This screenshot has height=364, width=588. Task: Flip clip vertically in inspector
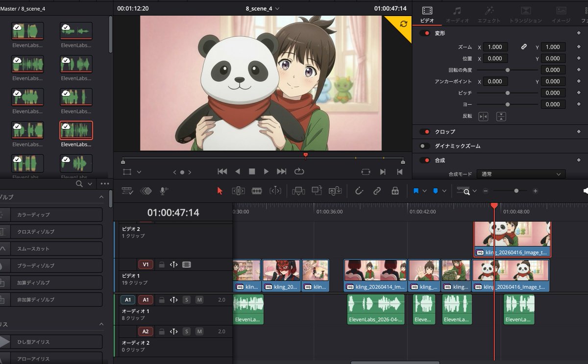(x=501, y=117)
